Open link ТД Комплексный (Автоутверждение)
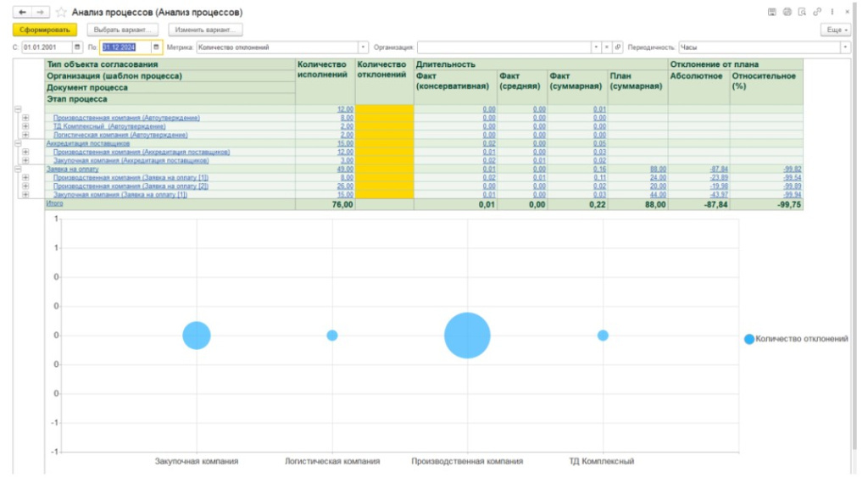 click(x=109, y=126)
